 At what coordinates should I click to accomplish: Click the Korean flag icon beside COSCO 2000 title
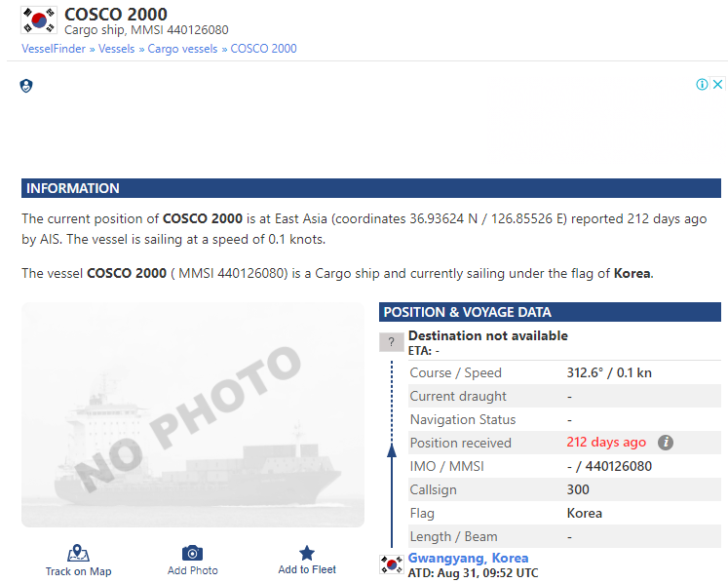coord(39,20)
